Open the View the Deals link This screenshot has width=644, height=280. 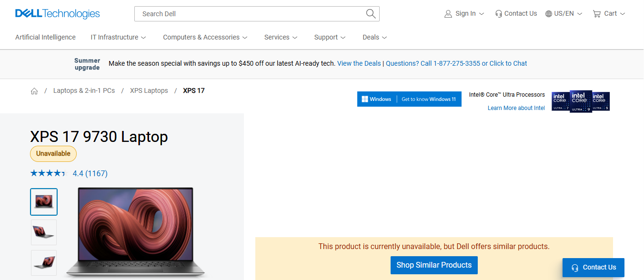[359, 63]
